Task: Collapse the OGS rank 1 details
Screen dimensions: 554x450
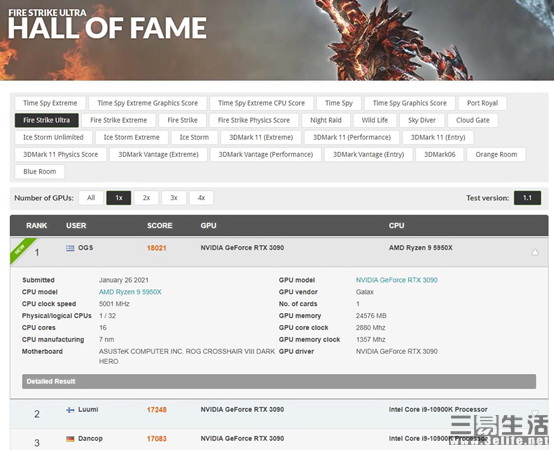Action: pos(535,252)
